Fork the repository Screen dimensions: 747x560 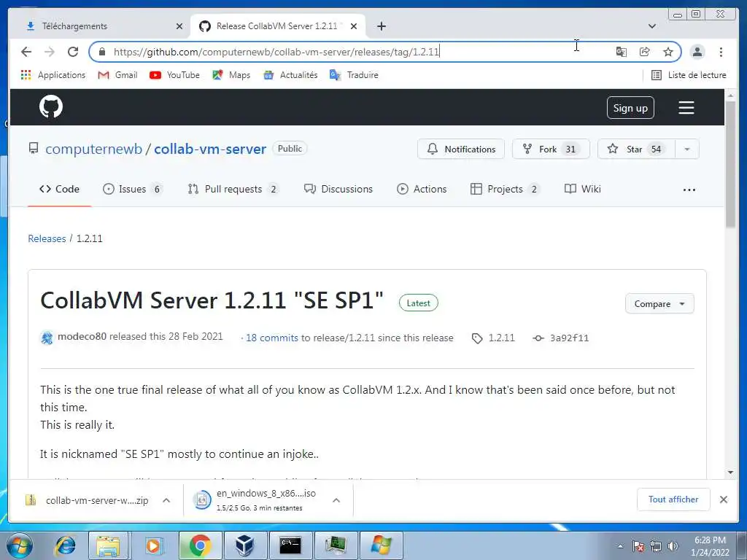(551, 149)
